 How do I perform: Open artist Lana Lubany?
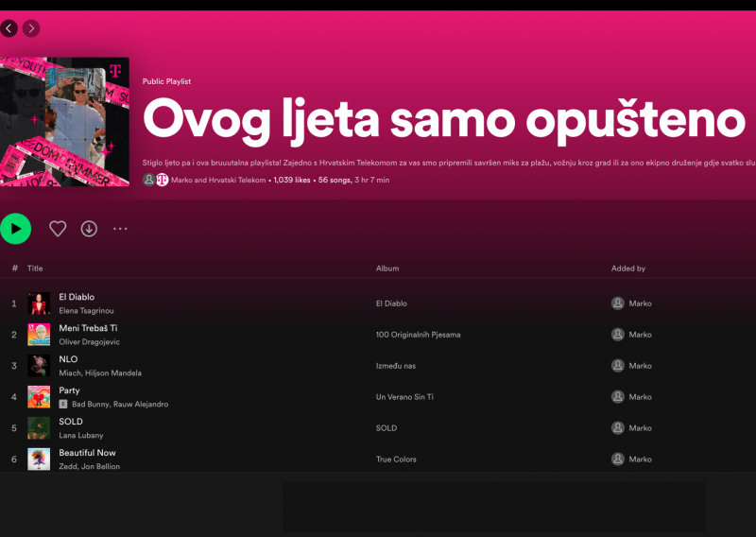[x=81, y=435]
